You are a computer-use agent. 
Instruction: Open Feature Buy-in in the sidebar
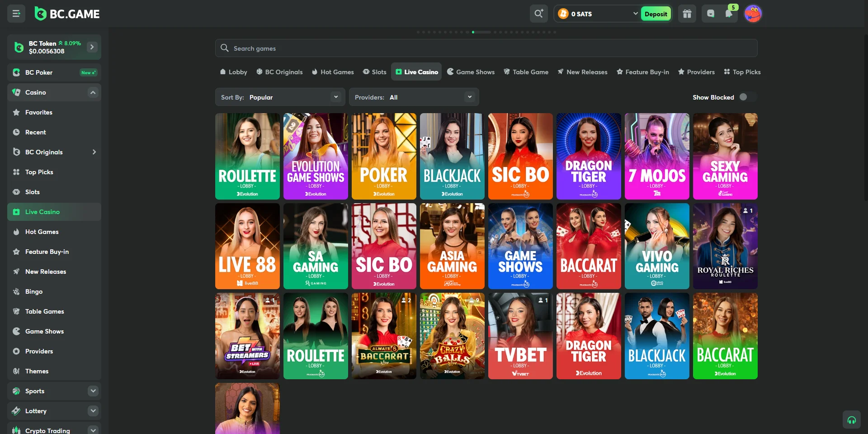[x=54, y=252]
